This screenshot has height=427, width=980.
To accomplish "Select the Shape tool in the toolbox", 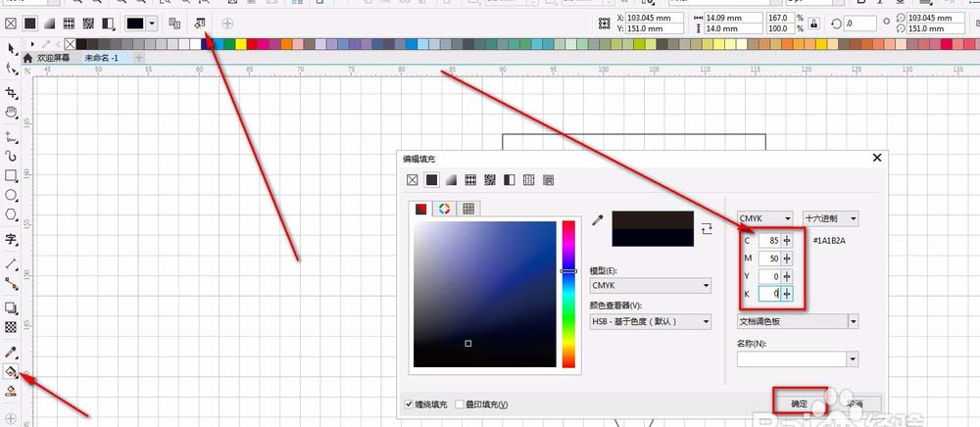I will point(11,69).
